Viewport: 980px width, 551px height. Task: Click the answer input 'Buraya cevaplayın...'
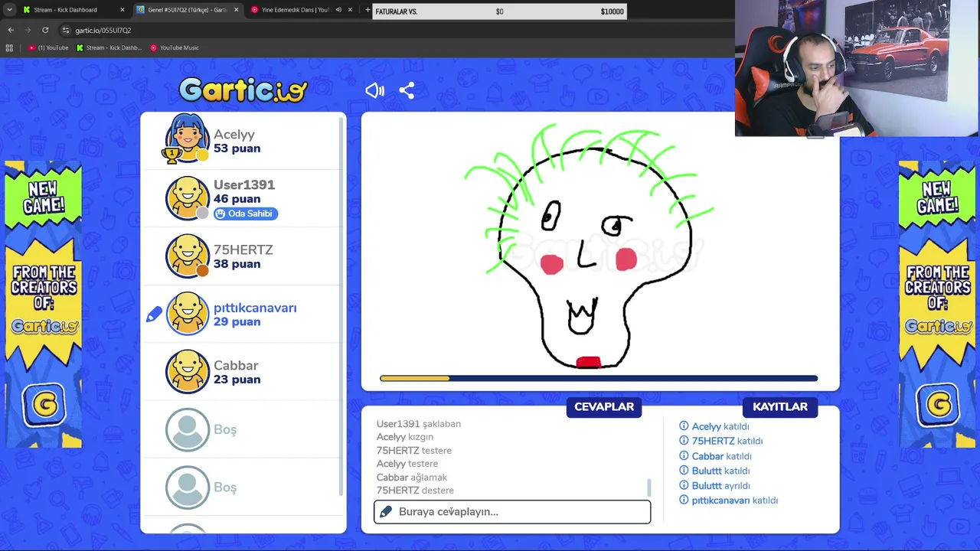[x=512, y=511]
